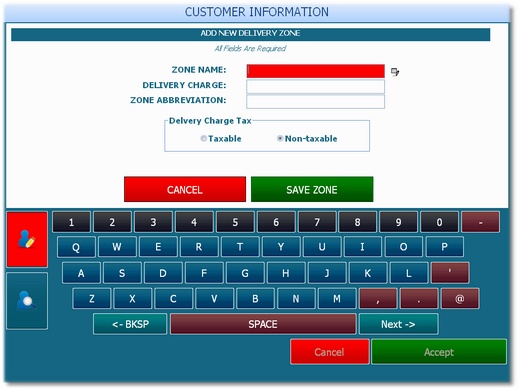
Task: Tap the M key
Action: [x=337, y=298]
